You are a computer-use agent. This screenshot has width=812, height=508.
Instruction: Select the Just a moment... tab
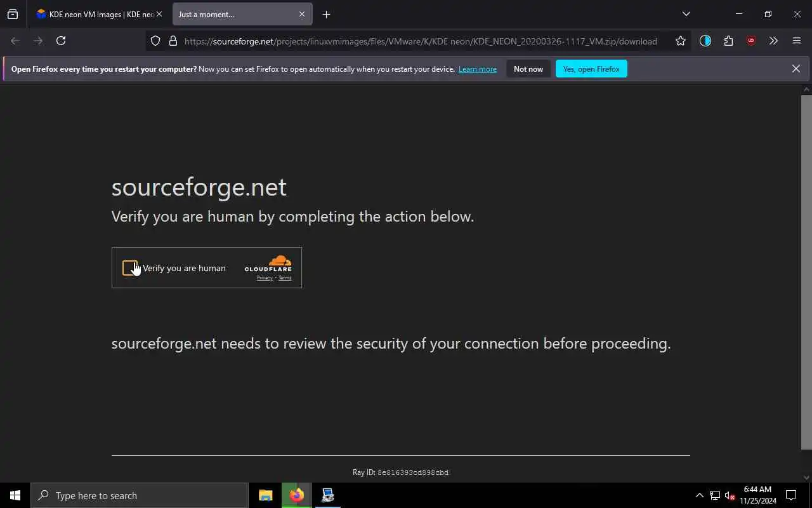coord(235,14)
